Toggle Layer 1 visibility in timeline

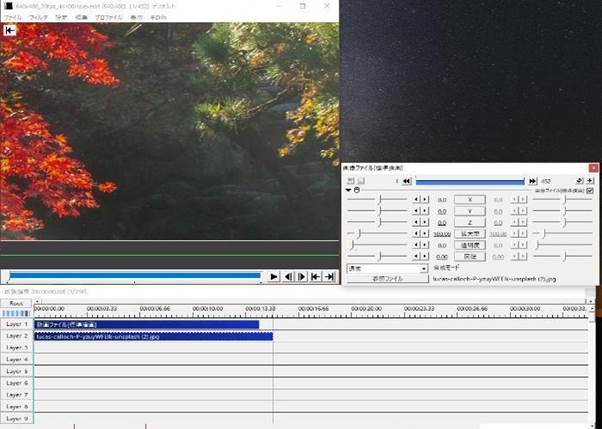tap(16, 324)
